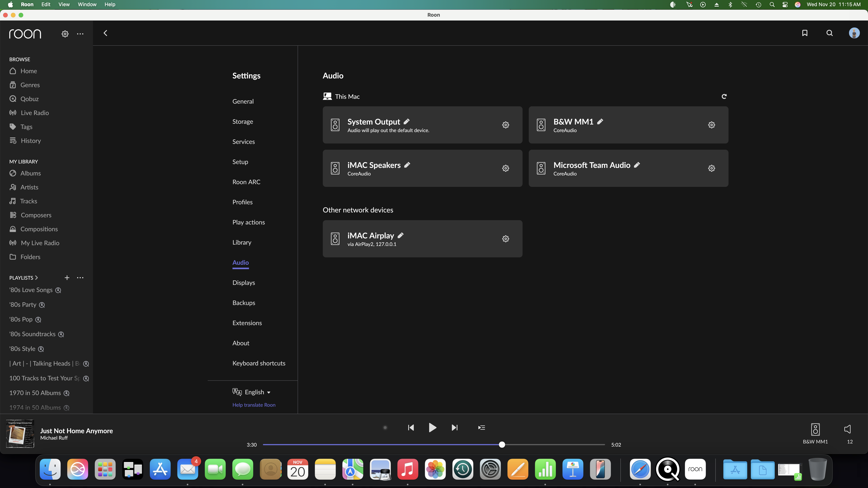The height and width of the screenshot is (488, 868).
Task: Rename iMAC Speakers using the pencil
Action: 407,165
